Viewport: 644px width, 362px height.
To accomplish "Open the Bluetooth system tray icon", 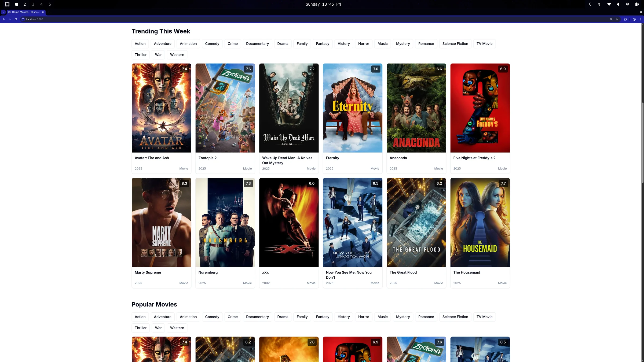I will click(x=599, y=4).
